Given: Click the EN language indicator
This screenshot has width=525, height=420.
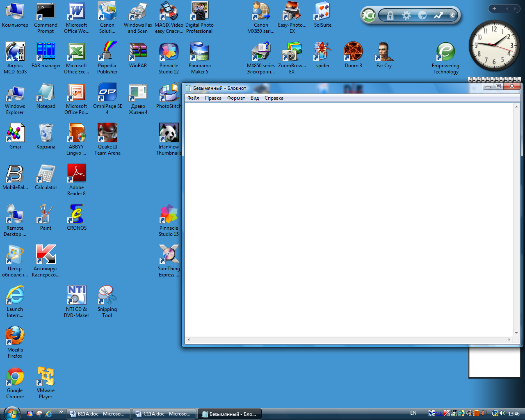Looking at the screenshot, I should pyautogui.click(x=413, y=413).
